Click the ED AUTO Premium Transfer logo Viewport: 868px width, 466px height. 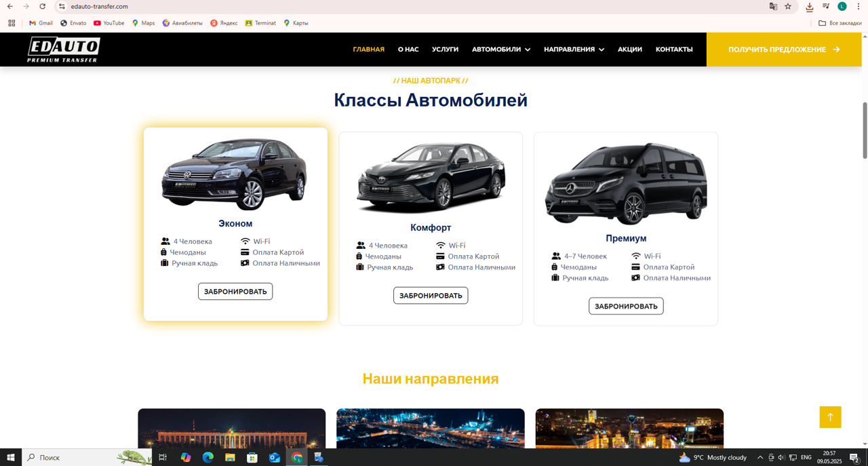[64, 50]
